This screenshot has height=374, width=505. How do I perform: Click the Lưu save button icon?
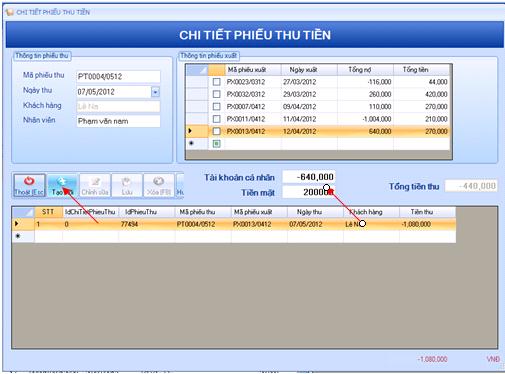click(x=127, y=181)
